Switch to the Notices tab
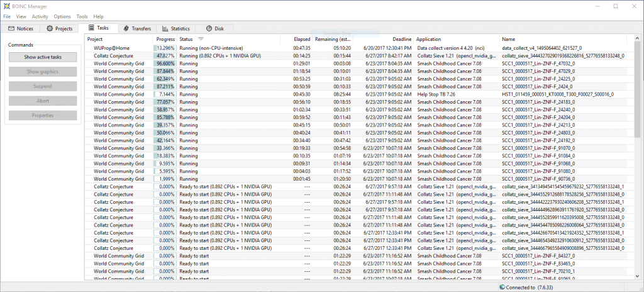 coord(21,28)
